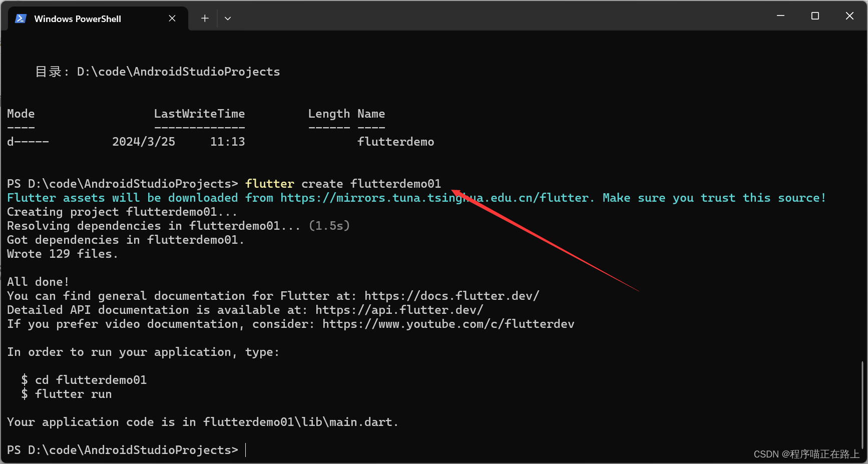Open the docs.flutter.dev link

(452, 296)
